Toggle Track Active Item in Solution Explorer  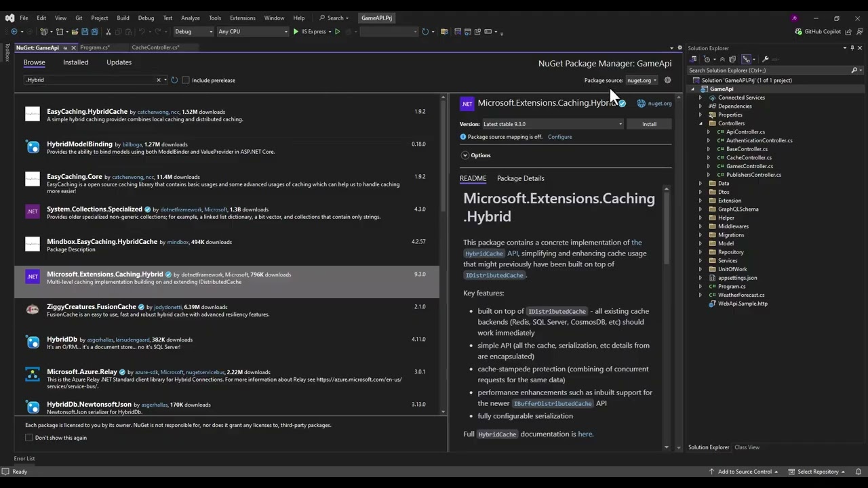747,60
